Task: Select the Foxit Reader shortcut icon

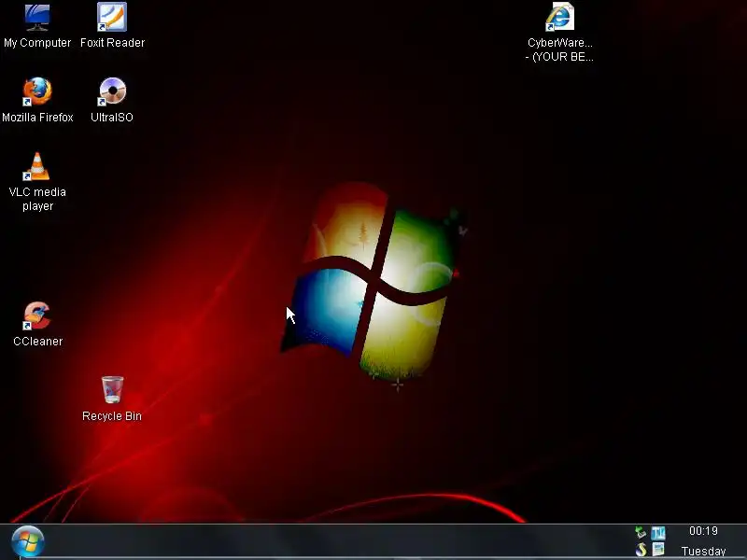Action: [x=112, y=17]
